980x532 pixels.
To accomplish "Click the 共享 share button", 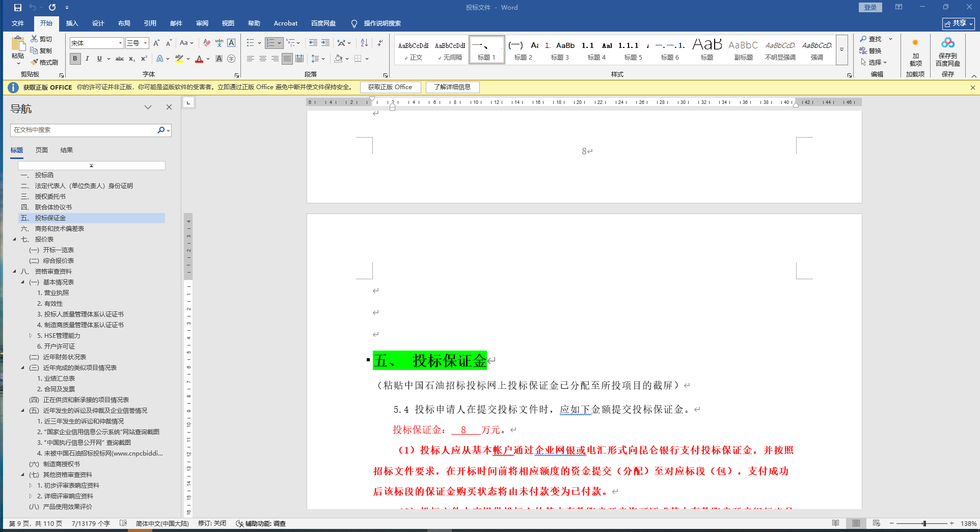I will pyautogui.click(x=958, y=23).
